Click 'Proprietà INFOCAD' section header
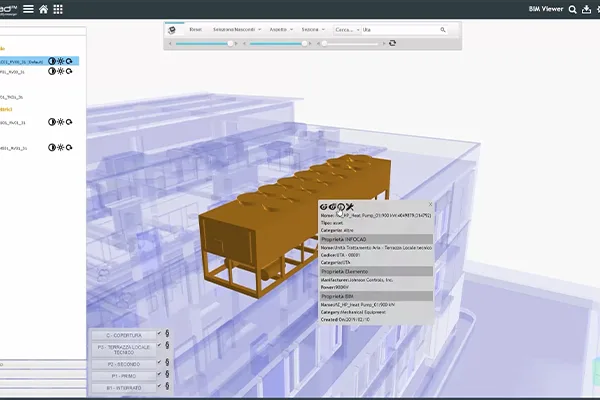 point(376,239)
